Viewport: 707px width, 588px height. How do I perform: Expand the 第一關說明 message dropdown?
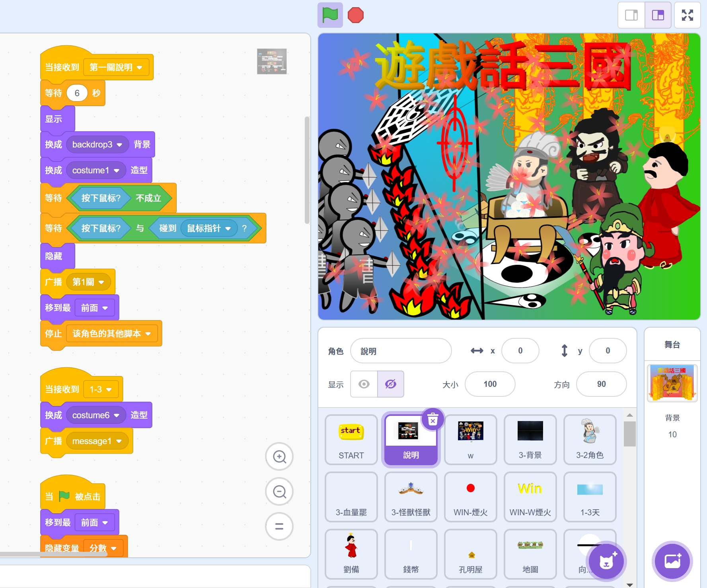140,68
